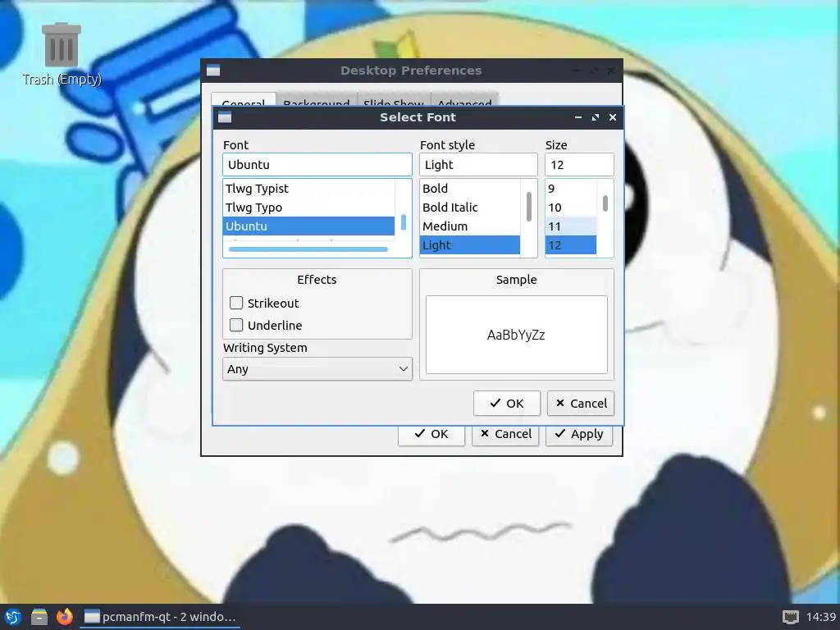Select font size 9
The height and width of the screenshot is (630, 840).
pos(571,189)
